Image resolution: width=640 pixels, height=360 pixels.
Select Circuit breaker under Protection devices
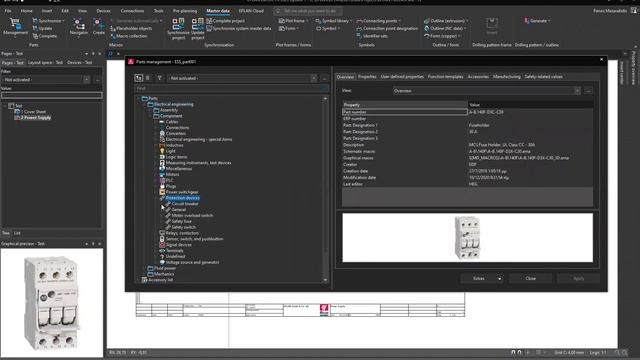[185, 204]
